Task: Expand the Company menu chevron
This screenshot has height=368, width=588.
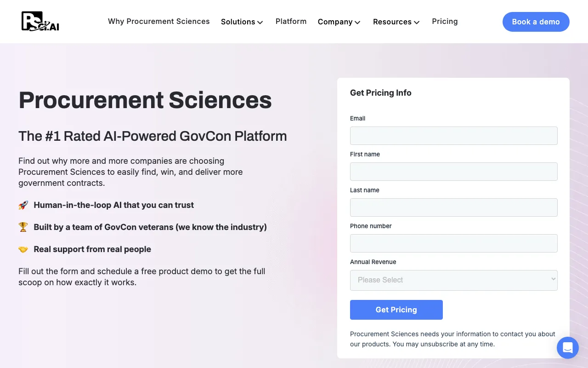Action: pos(357,22)
